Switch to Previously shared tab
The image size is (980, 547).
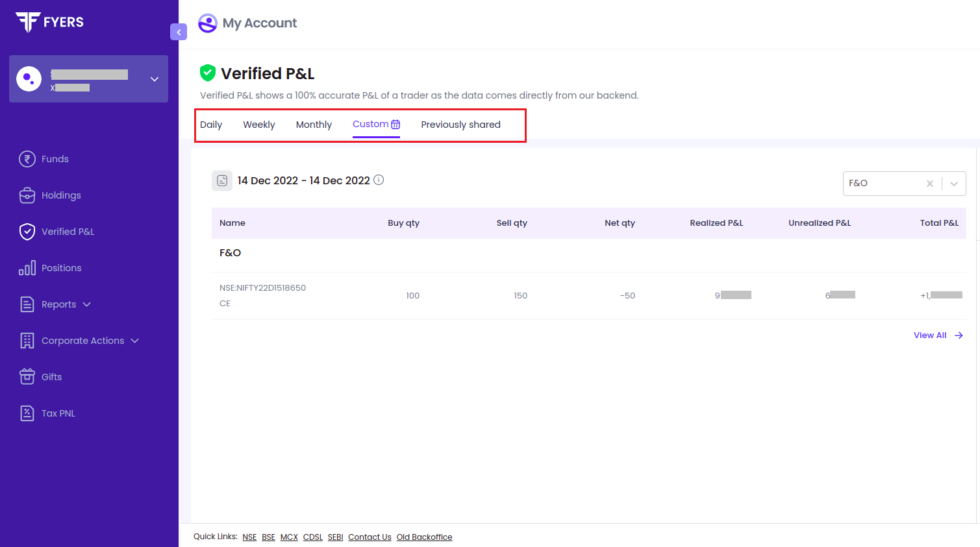pos(460,125)
